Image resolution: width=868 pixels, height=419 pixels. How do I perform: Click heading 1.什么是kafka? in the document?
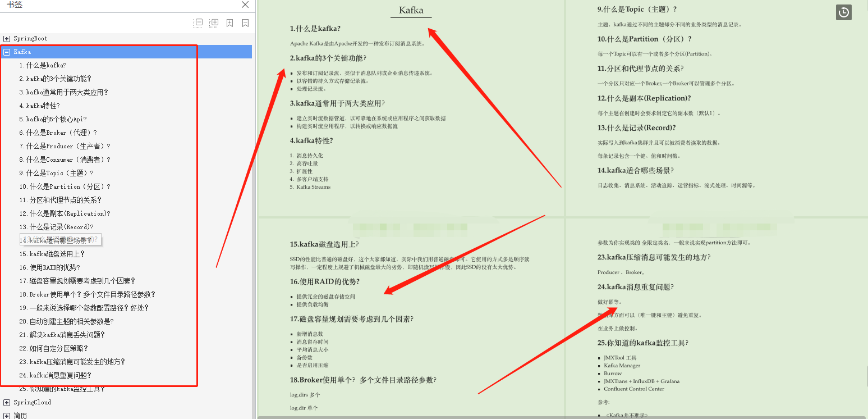tap(315, 29)
